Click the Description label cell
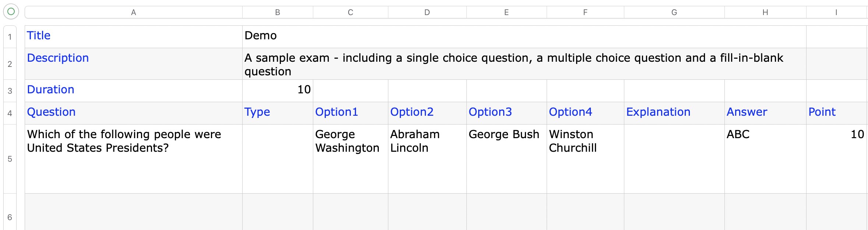868x230 pixels. point(133,64)
